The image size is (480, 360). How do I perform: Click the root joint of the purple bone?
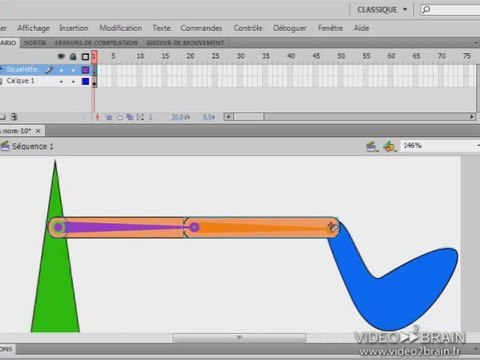[59, 228]
